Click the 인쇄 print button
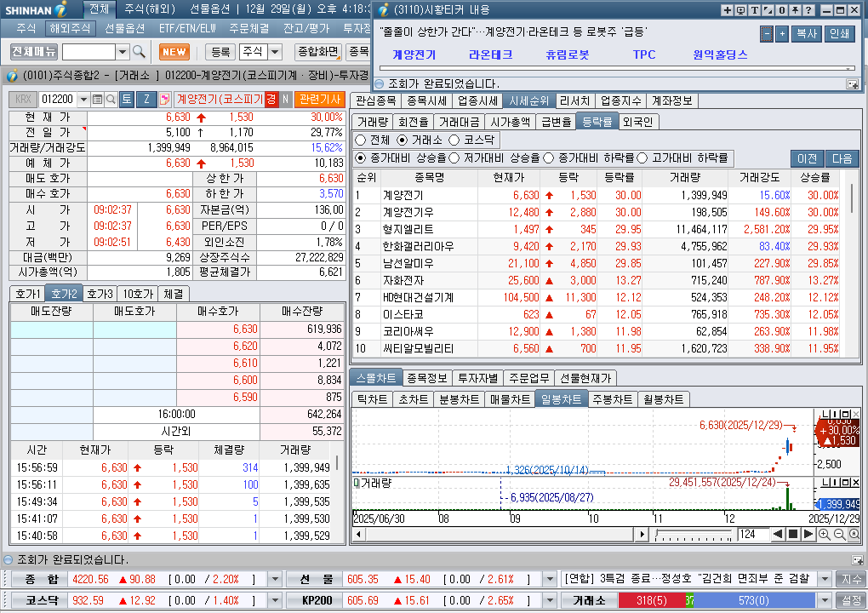The image size is (868, 613). 839,34
